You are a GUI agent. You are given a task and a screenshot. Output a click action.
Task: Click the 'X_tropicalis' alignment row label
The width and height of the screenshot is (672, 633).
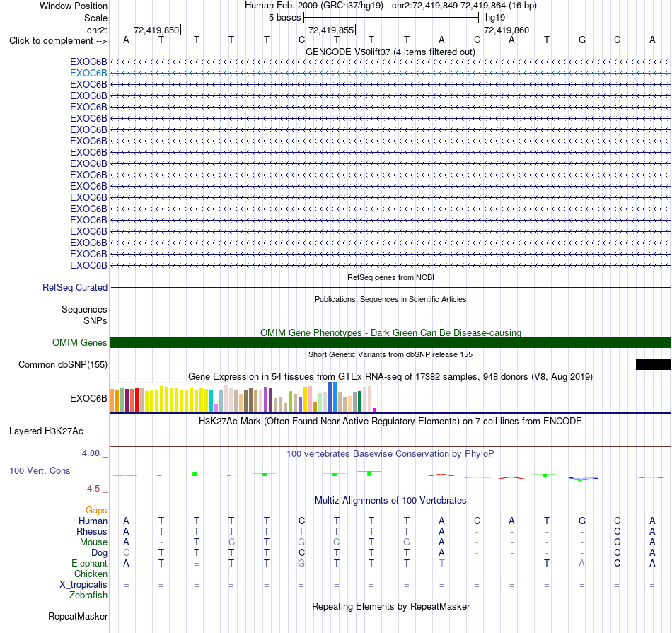click(83, 585)
